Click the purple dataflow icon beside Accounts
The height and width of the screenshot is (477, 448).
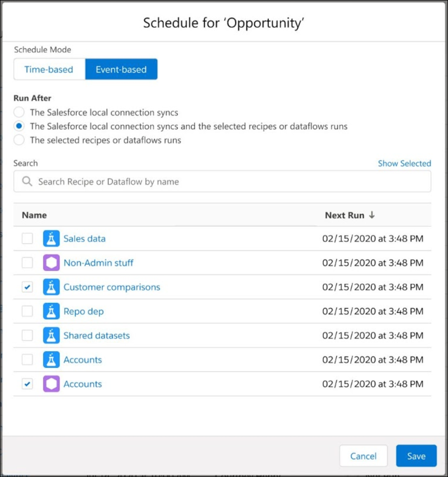click(x=51, y=384)
